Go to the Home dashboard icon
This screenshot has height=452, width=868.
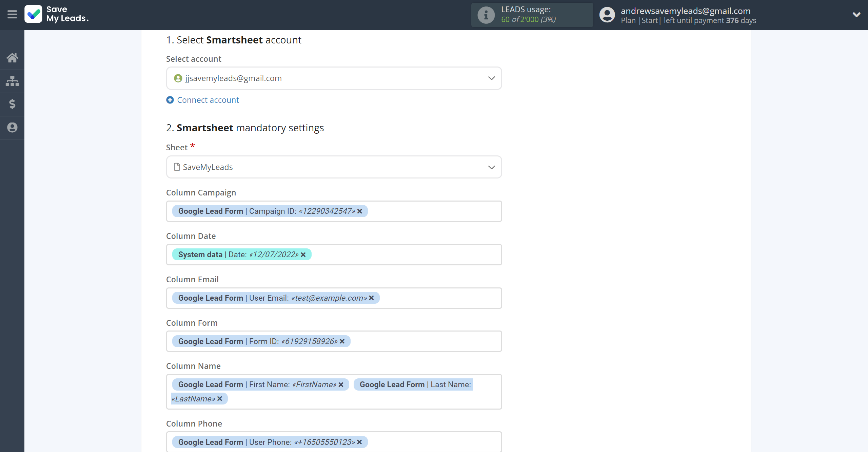12,58
